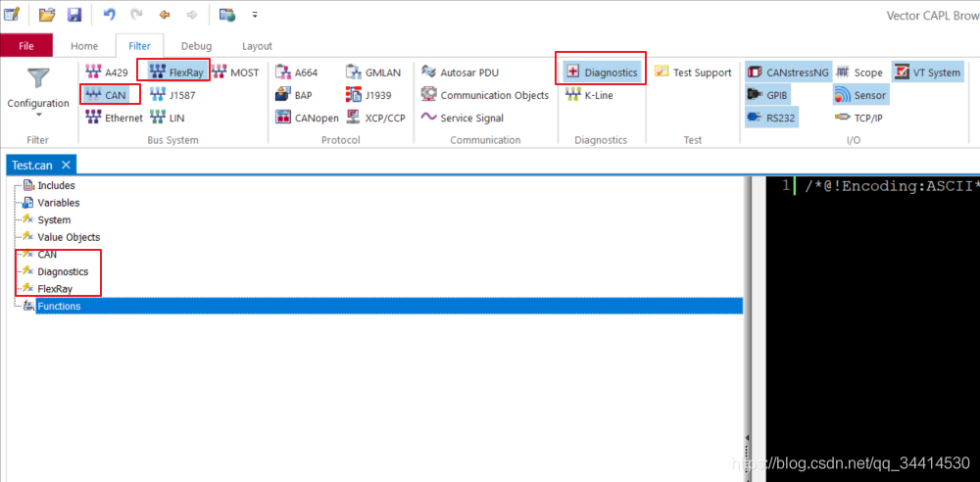Toggle the Ethernet bus system filter

(x=114, y=118)
